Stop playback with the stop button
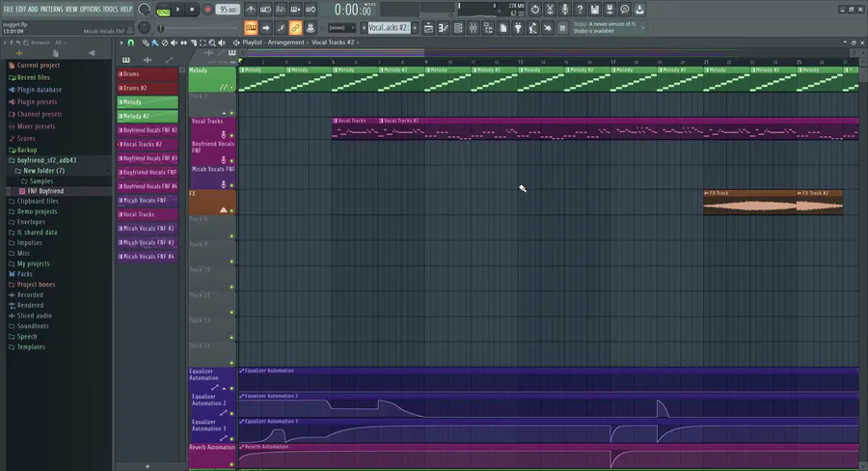The image size is (868, 471). click(192, 10)
